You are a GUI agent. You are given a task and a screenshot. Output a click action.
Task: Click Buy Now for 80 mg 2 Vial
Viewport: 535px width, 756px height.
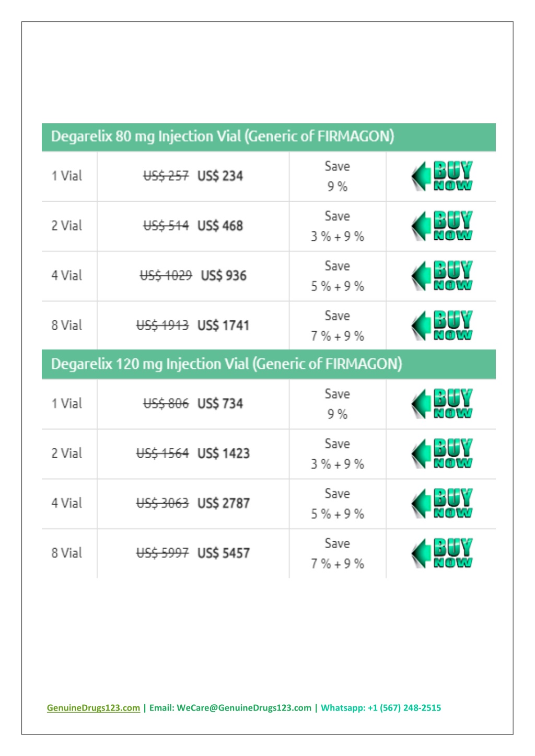[x=442, y=226]
